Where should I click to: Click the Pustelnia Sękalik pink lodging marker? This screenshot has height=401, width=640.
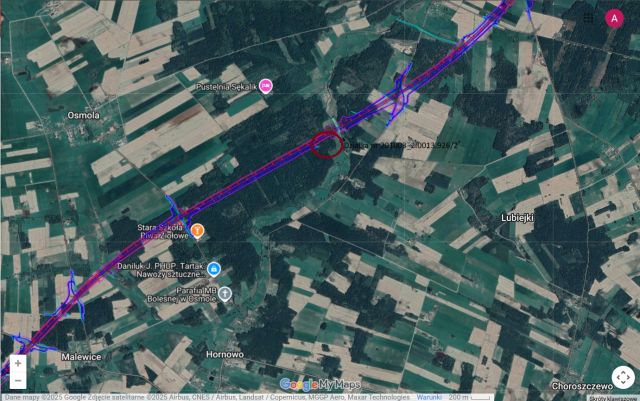click(x=266, y=86)
